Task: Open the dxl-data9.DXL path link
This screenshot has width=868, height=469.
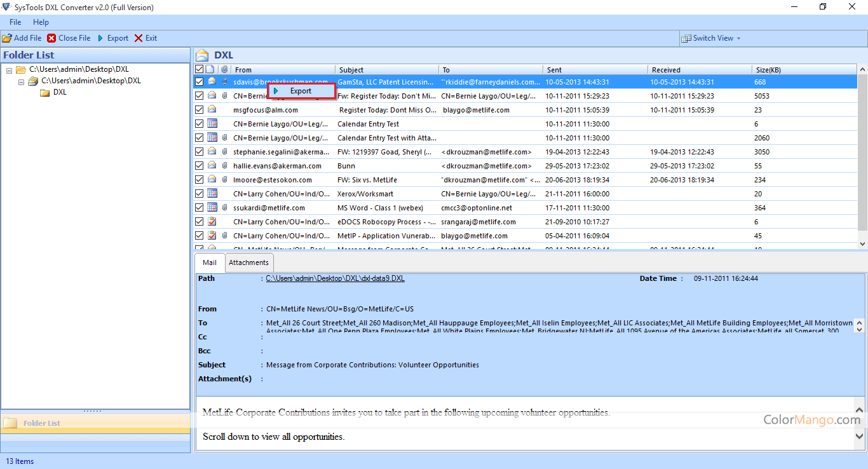Action: pos(335,278)
